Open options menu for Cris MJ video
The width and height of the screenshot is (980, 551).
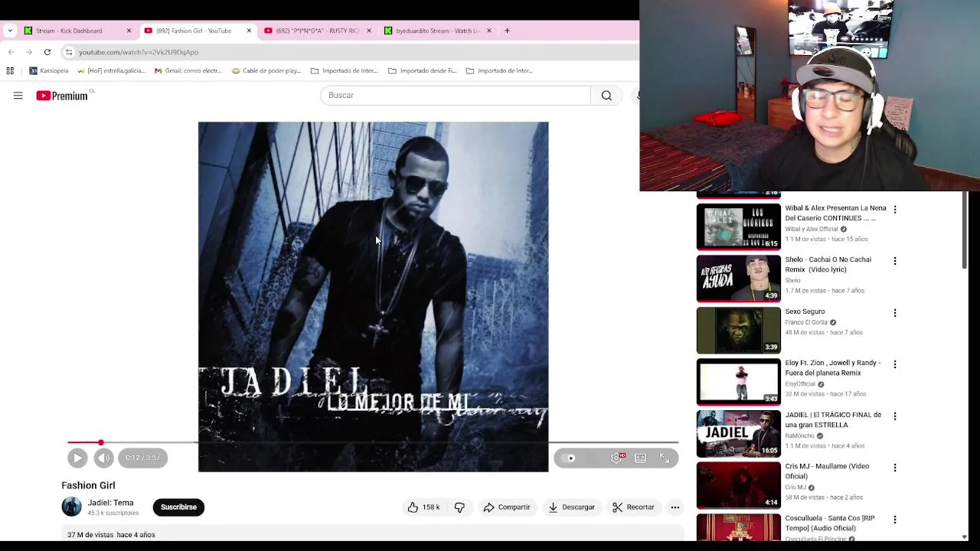[895, 468]
